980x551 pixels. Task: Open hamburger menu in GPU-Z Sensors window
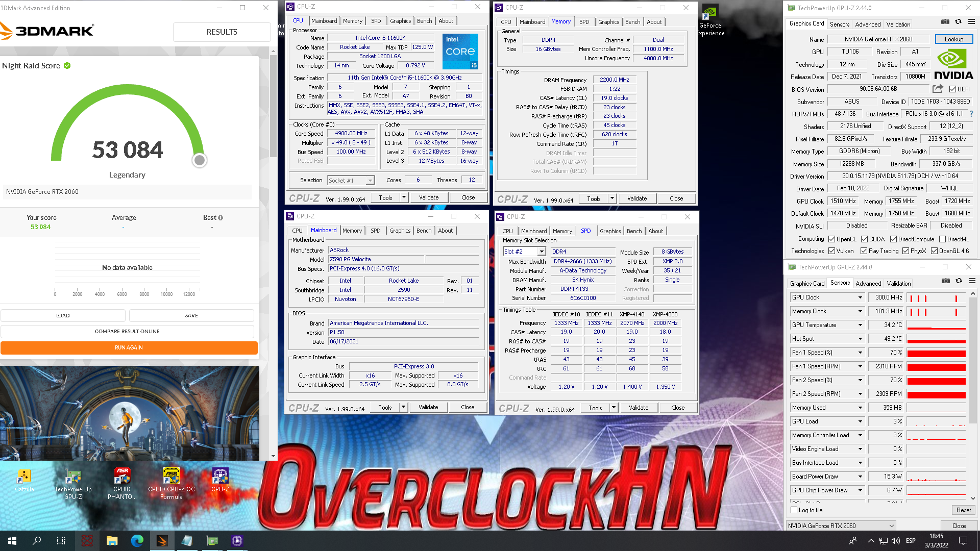(972, 281)
